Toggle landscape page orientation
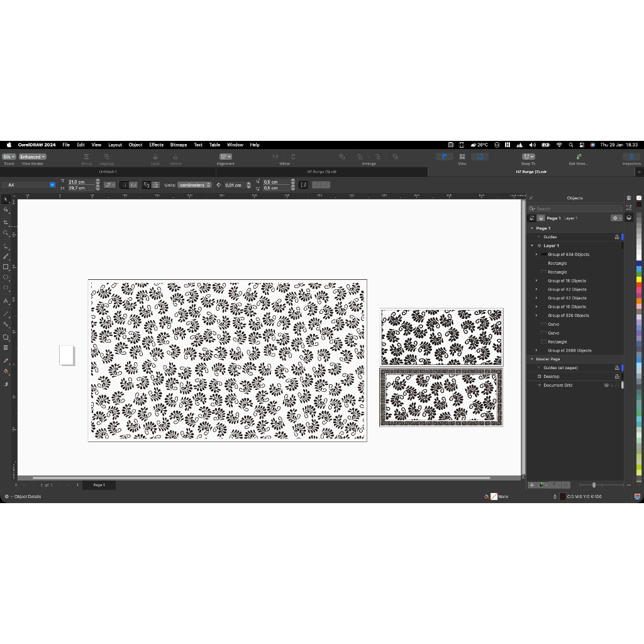Screen dimensions: 644x644 133,185
